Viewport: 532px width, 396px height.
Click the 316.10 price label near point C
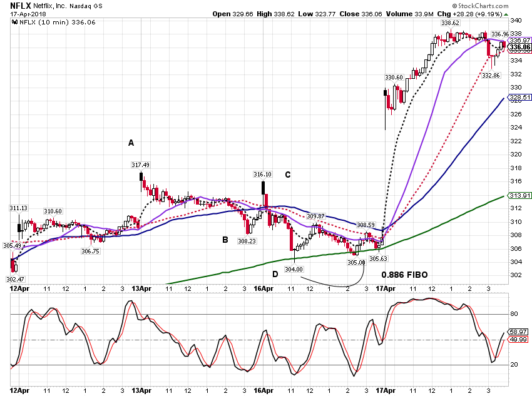[x=262, y=175]
